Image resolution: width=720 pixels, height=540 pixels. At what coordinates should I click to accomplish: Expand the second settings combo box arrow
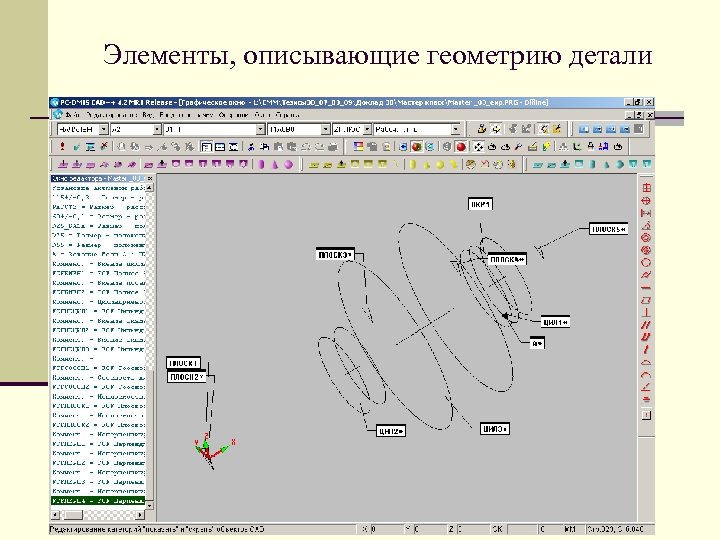(x=157, y=129)
